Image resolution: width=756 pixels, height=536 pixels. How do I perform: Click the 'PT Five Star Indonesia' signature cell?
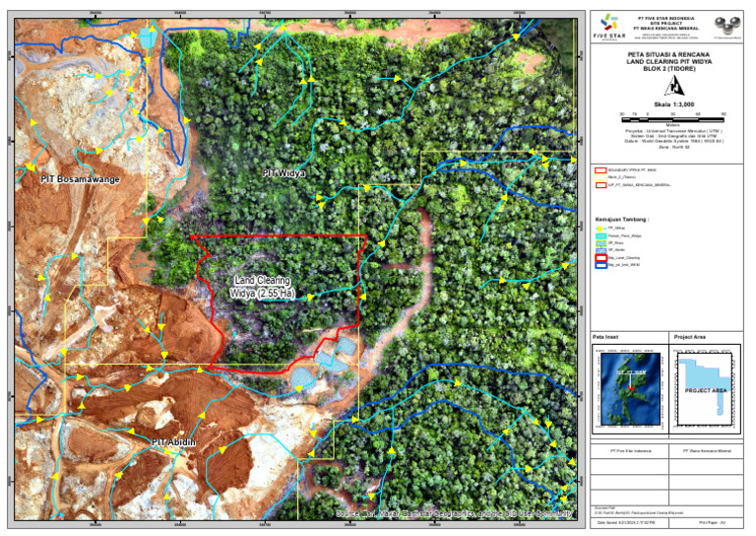631,450
